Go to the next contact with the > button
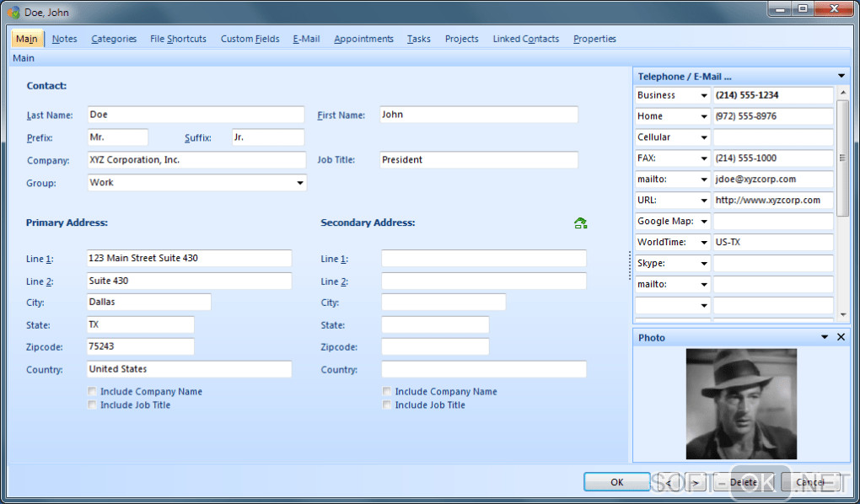860x504 pixels. point(695,482)
